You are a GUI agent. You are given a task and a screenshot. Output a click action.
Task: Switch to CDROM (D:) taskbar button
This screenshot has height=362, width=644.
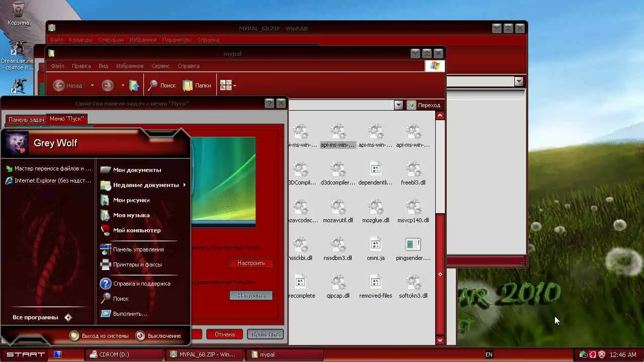(x=124, y=354)
